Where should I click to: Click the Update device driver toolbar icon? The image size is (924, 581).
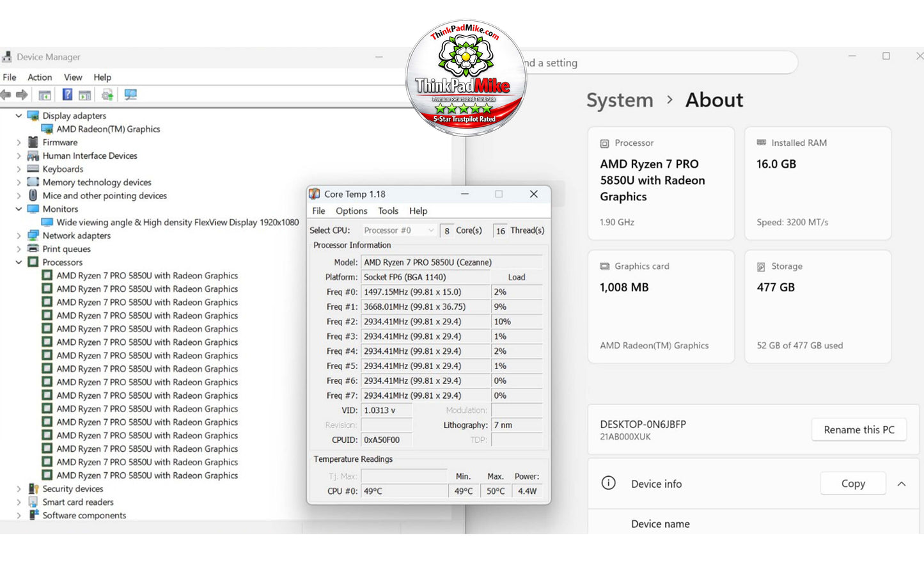tap(107, 95)
